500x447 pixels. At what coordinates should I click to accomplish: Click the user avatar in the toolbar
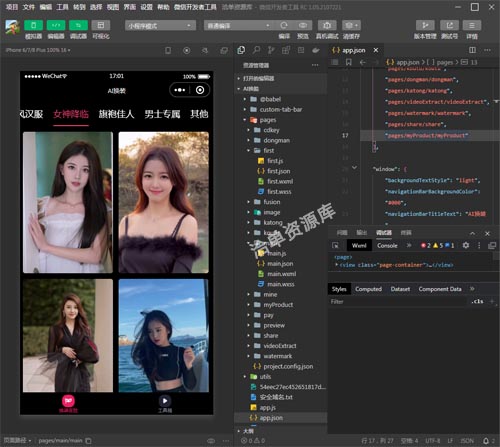coord(12,27)
